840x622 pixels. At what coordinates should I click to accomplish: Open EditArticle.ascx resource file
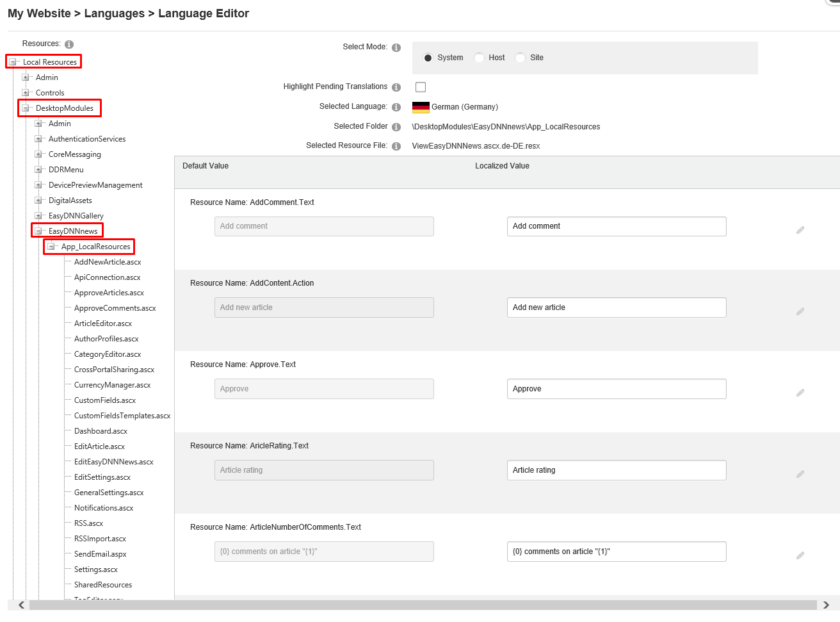99,446
